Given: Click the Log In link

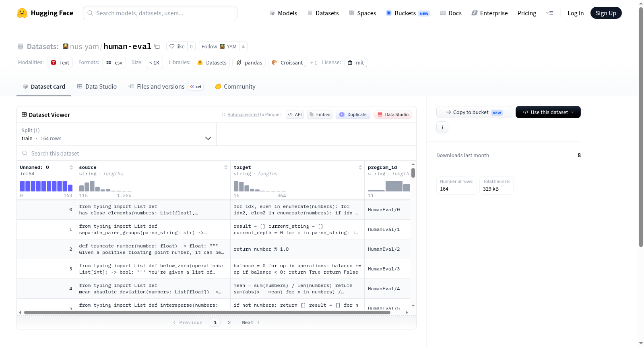Looking at the screenshot, I should (x=576, y=13).
